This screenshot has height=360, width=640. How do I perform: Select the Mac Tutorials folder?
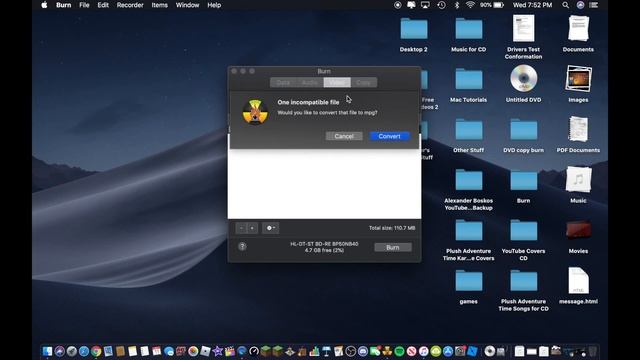point(469,80)
